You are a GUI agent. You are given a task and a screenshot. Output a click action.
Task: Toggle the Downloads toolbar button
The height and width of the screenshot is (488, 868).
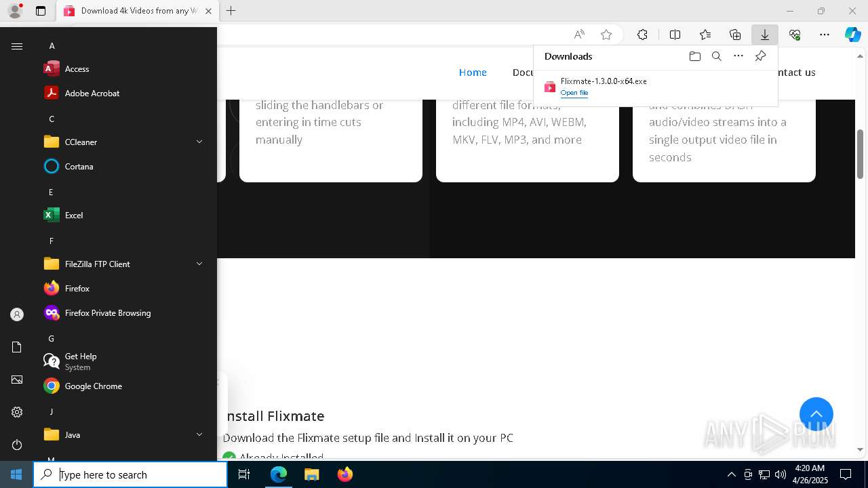(x=765, y=35)
